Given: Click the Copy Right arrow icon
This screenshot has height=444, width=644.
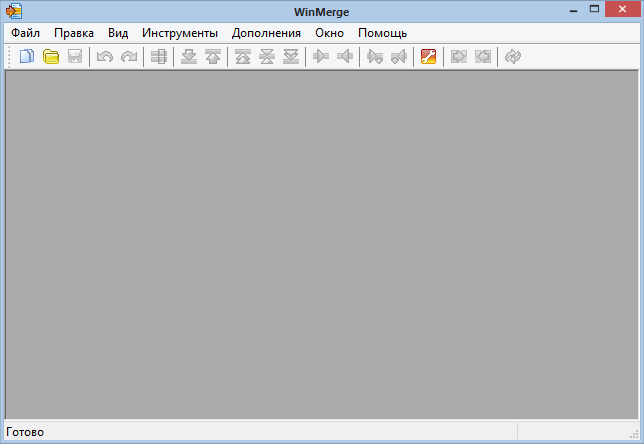Looking at the screenshot, I should click(x=321, y=56).
